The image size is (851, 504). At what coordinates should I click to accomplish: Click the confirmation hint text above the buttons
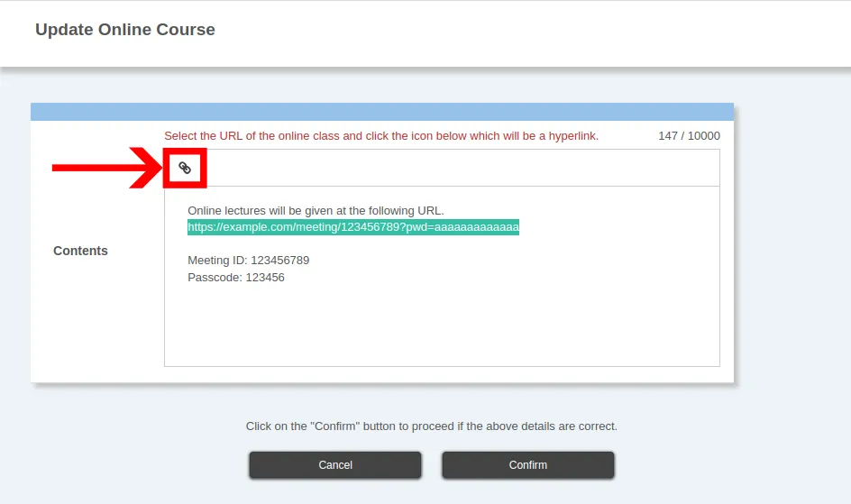tap(431, 426)
